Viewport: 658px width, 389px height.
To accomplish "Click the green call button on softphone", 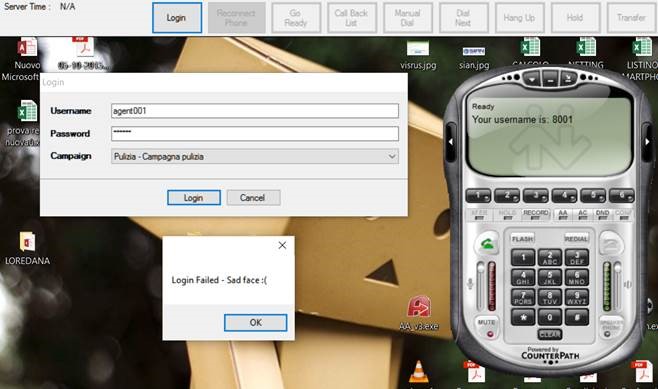I will pyautogui.click(x=487, y=243).
